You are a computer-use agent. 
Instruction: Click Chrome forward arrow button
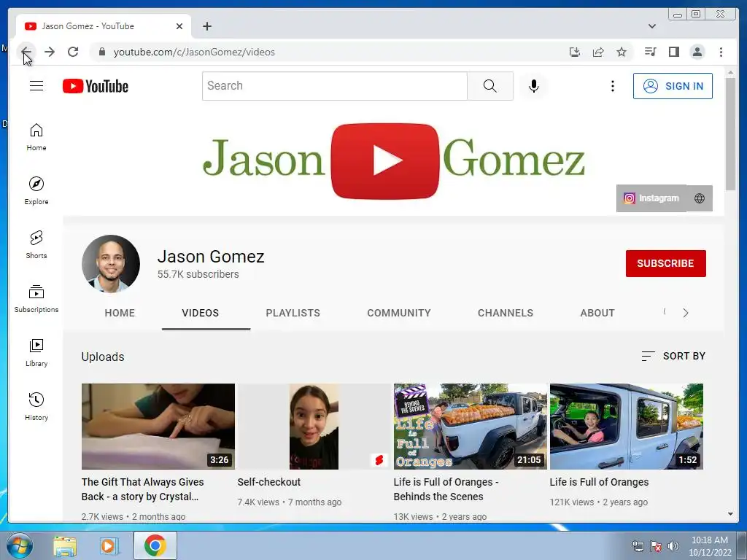pyautogui.click(x=50, y=52)
